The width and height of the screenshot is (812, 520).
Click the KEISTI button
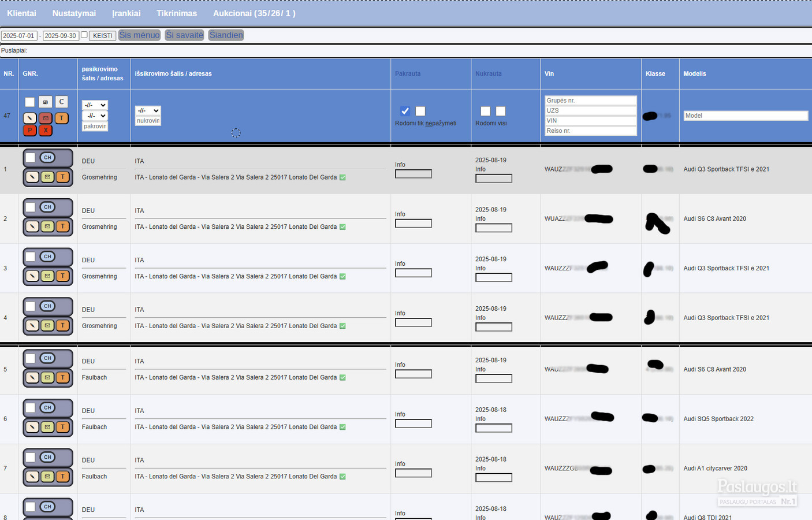click(x=103, y=36)
